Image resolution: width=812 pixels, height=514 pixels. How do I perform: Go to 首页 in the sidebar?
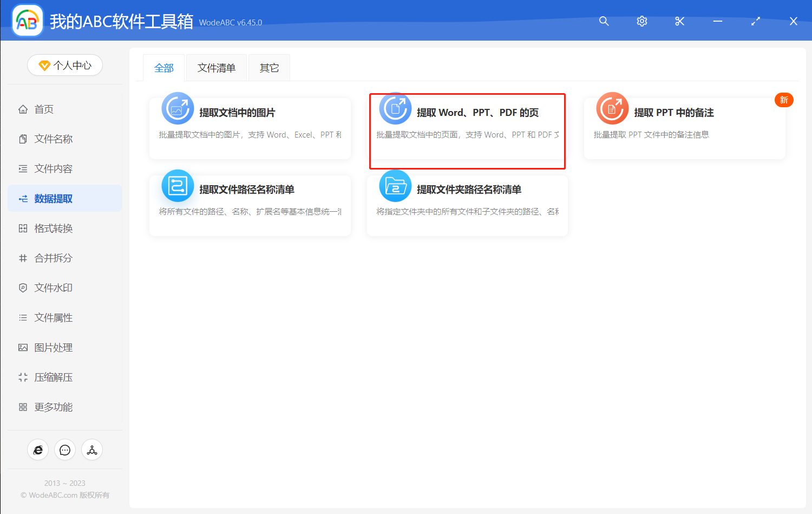(44, 109)
